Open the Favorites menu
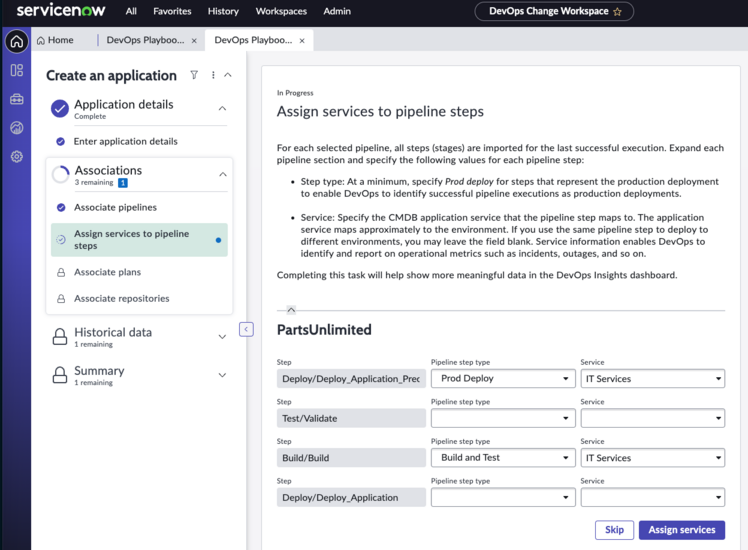 172,11
